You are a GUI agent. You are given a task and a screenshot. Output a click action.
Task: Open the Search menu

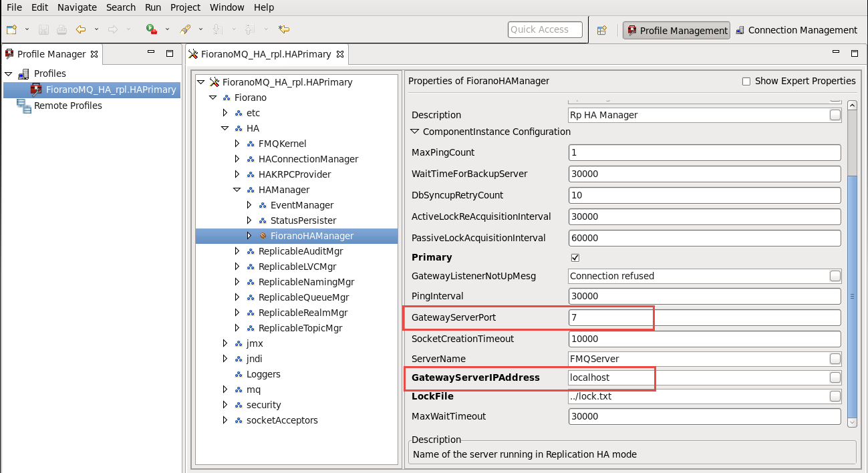121,7
